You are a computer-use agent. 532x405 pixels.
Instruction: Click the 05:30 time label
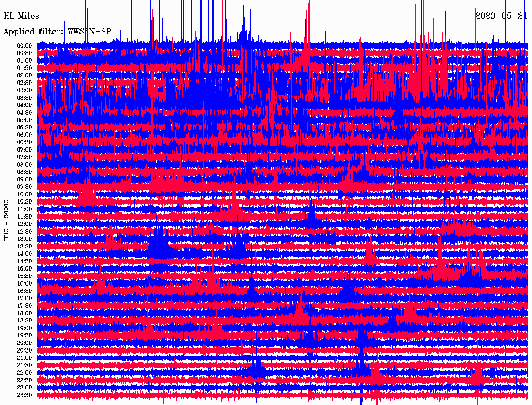[24, 127]
